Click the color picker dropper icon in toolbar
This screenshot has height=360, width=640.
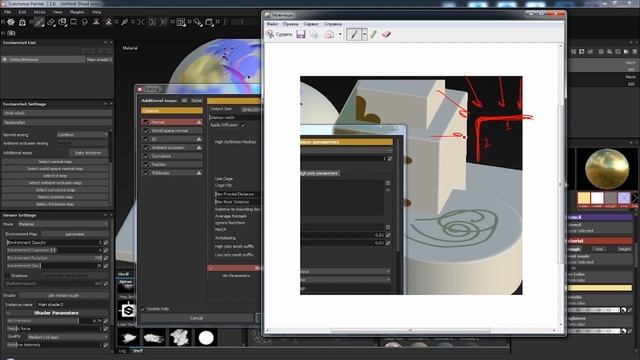point(124,22)
